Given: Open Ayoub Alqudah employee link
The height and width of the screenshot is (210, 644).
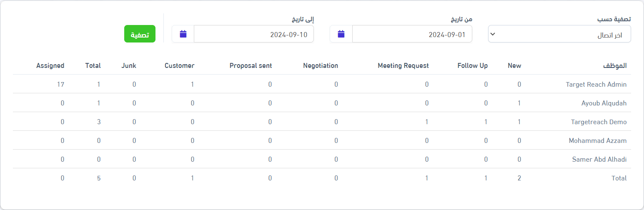Looking at the screenshot, I should tap(604, 103).
